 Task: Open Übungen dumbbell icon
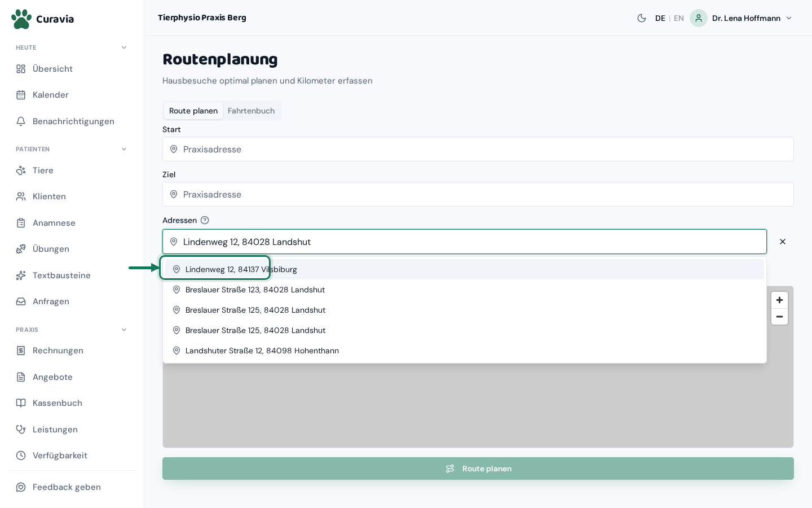[21, 249]
